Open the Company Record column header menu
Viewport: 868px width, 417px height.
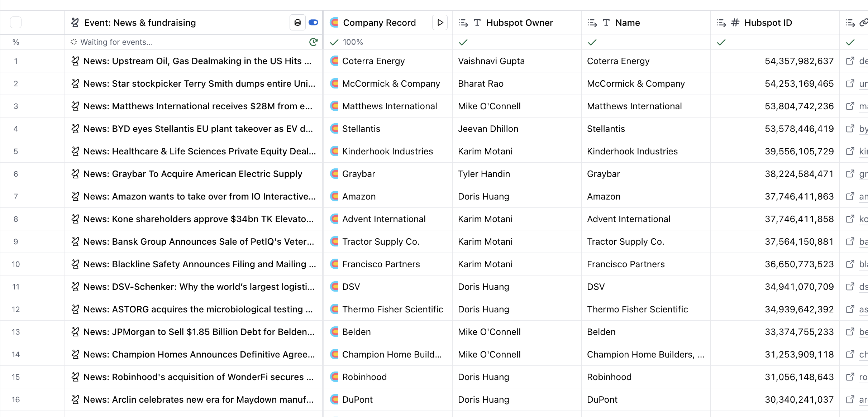pyautogui.click(x=379, y=23)
